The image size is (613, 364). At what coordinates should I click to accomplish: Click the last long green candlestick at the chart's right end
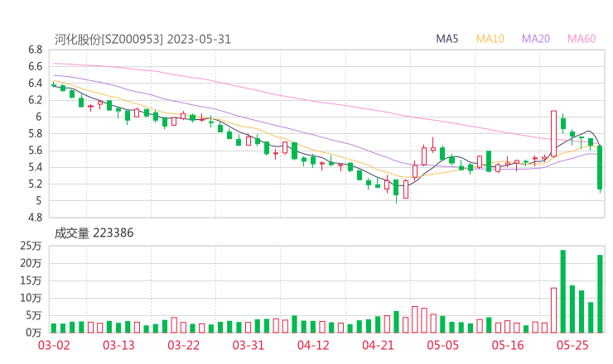pyautogui.click(x=600, y=168)
